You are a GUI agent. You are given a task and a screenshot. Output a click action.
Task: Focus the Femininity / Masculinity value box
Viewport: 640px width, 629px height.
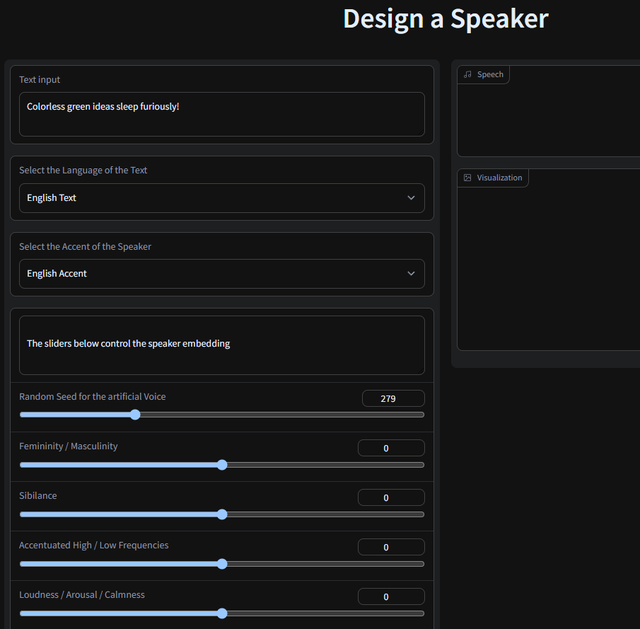391,448
